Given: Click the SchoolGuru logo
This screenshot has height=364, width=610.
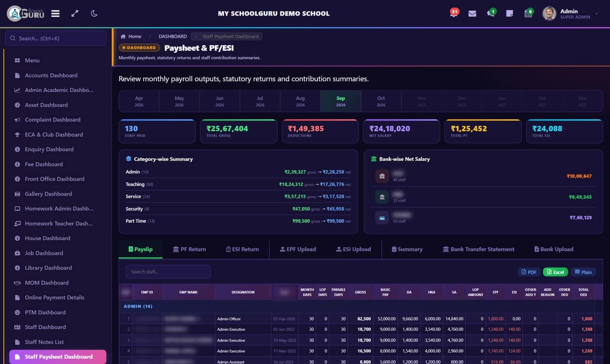Looking at the screenshot, I should pos(25,13).
